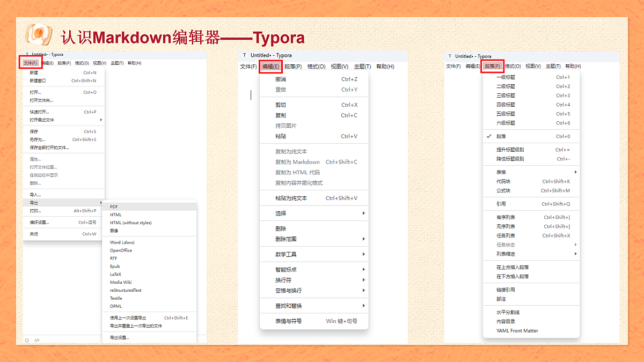Viewport: 644px width, 362px height.
Task: Expand 打开最近文件 submenu in File menu
Action: coord(64,120)
